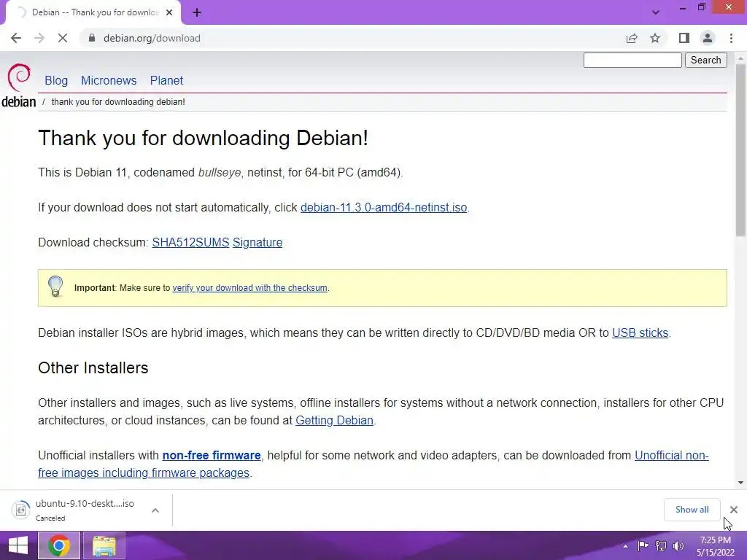Image resolution: width=747 pixels, height=560 pixels.
Task: Select the Debian Thank you browser tab
Action: (93, 12)
